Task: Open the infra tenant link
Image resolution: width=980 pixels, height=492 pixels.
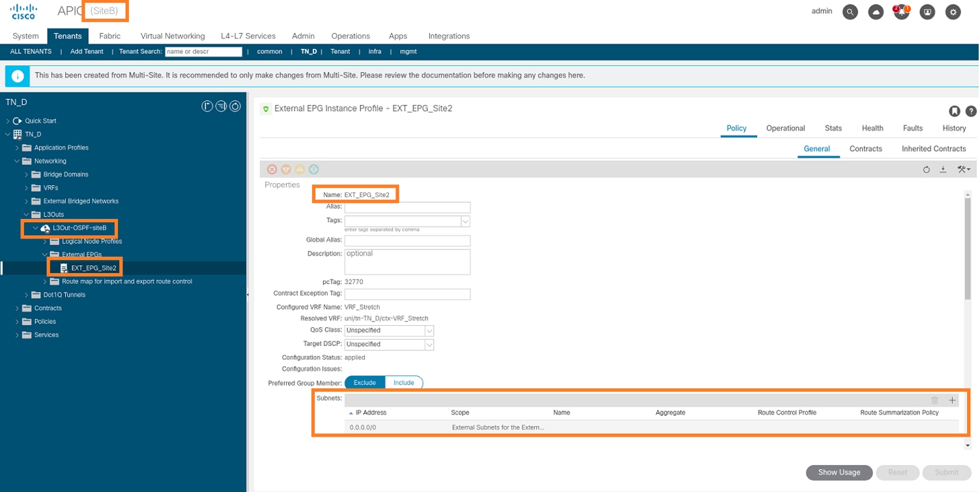Action: (x=375, y=52)
